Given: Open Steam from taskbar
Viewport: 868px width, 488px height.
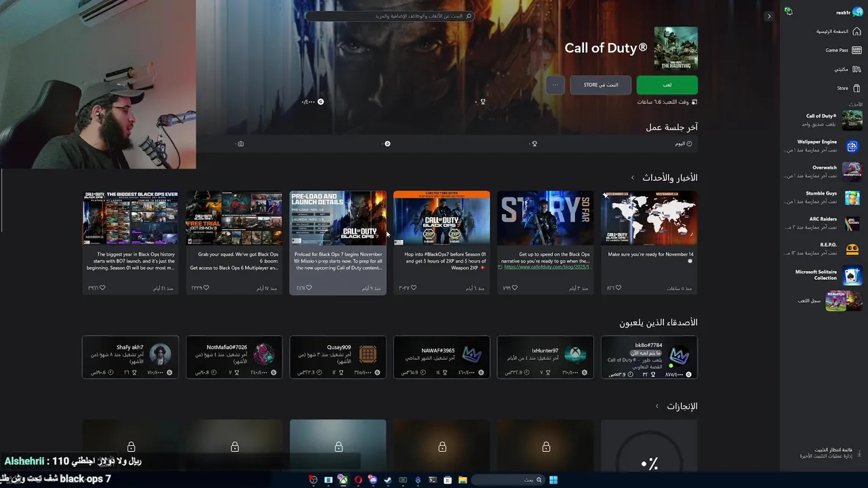Looking at the screenshot, I should tap(388, 480).
